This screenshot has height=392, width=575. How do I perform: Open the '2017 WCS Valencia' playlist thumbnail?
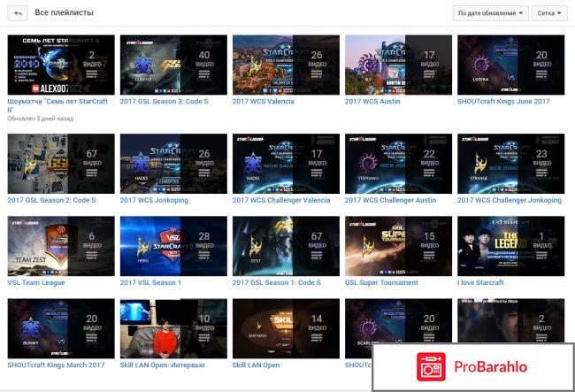click(286, 65)
